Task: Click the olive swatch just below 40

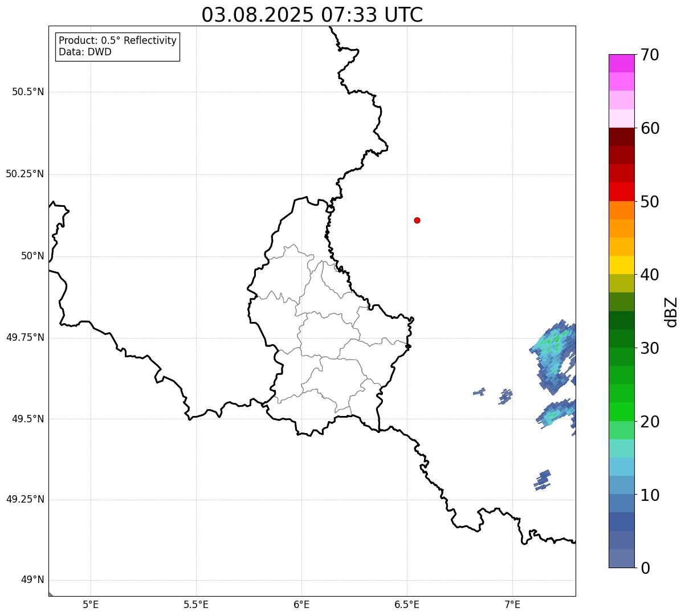Action: point(621,283)
